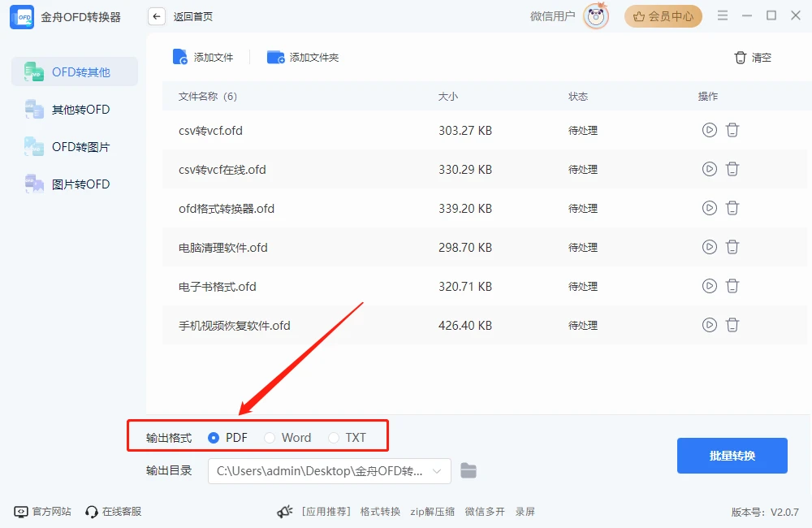Screen dimensions: 812x528
Task: Open the 录屏 recommended app link
Action: (525, 512)
